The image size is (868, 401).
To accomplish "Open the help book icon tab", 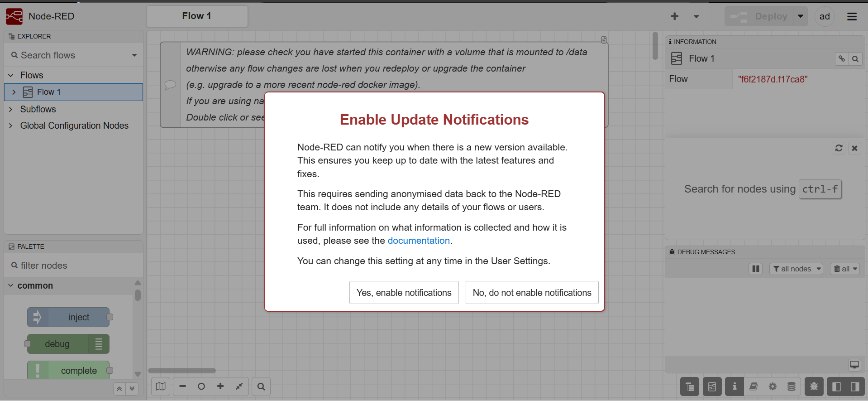I will (754, 387).
